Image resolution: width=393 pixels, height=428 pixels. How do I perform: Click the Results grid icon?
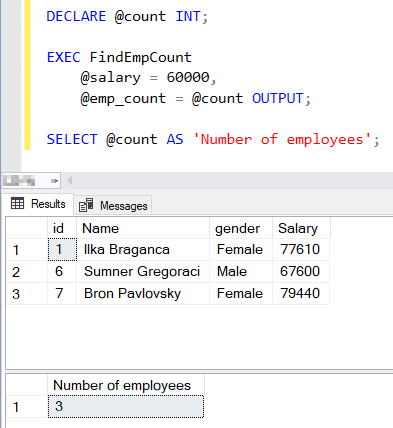pos(17,203)
